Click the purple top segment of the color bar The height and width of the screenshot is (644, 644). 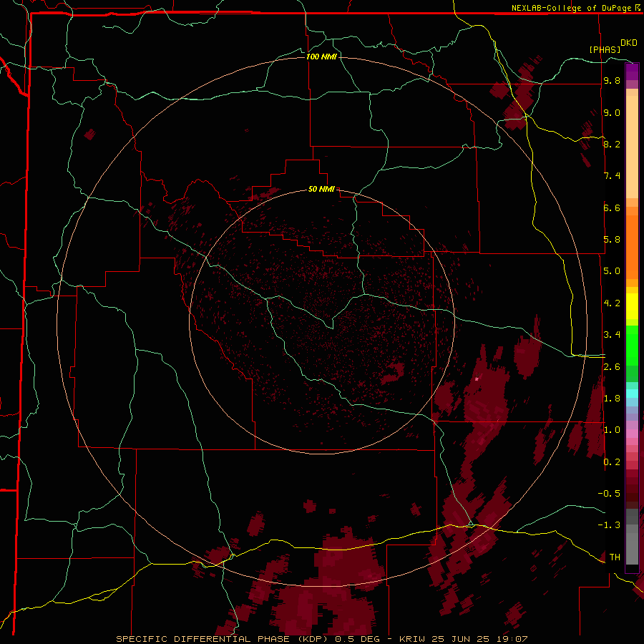point(632,72)
